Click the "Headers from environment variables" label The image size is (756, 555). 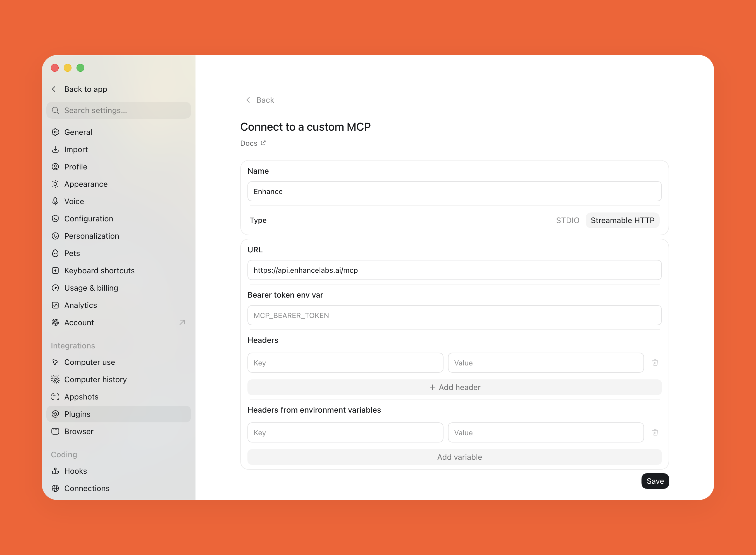coord(314,410)
